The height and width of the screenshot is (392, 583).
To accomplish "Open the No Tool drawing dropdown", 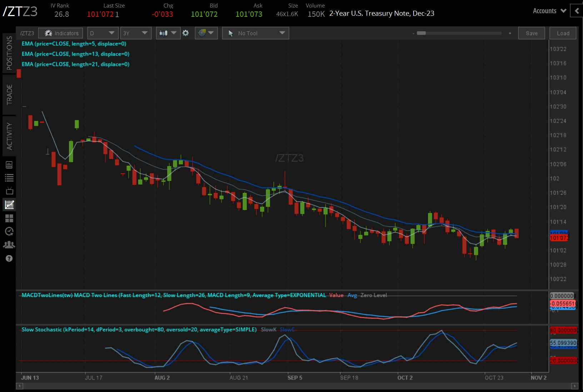I will coord(255,33).
